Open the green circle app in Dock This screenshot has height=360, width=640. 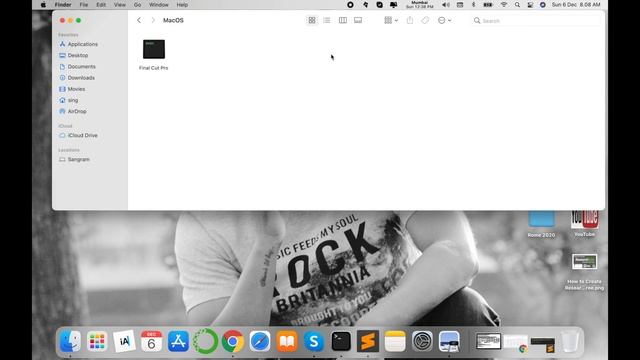pos(205,341)
